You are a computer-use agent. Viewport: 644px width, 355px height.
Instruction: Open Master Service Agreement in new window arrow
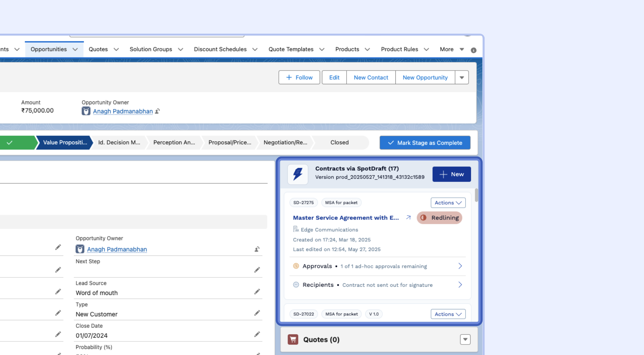pyautogui.click(x=408, y=218)
